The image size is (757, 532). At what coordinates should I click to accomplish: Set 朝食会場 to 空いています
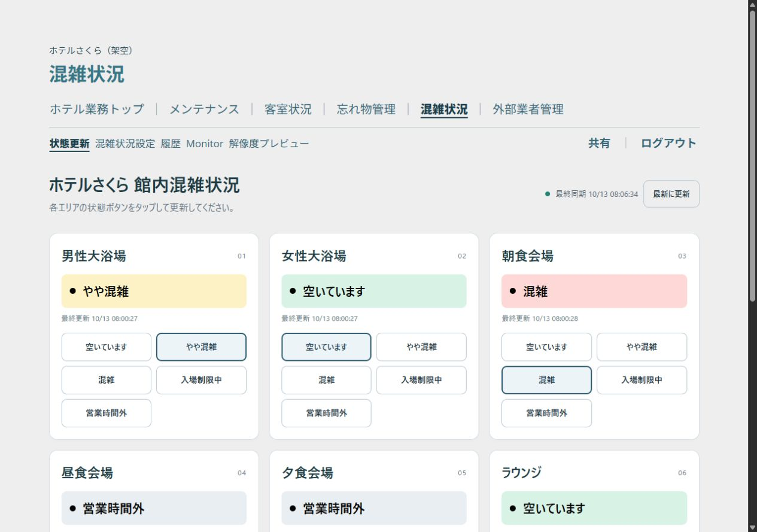click(x=546, y=347)
